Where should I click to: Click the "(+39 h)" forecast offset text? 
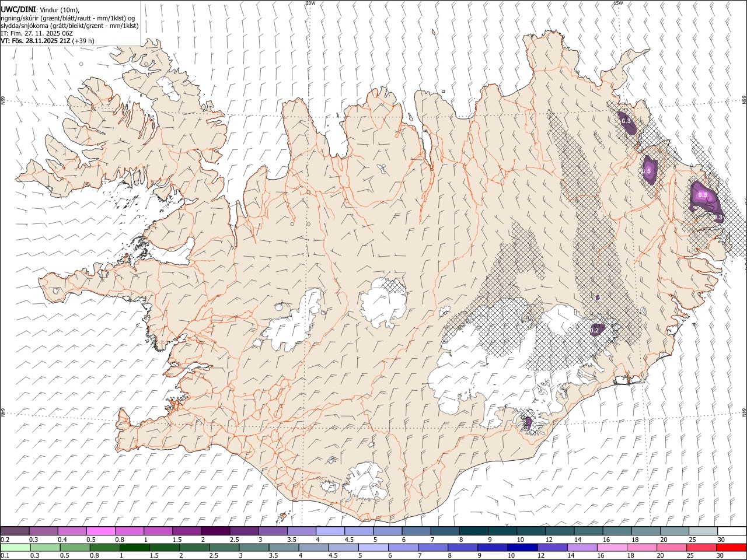click(83, 41)
